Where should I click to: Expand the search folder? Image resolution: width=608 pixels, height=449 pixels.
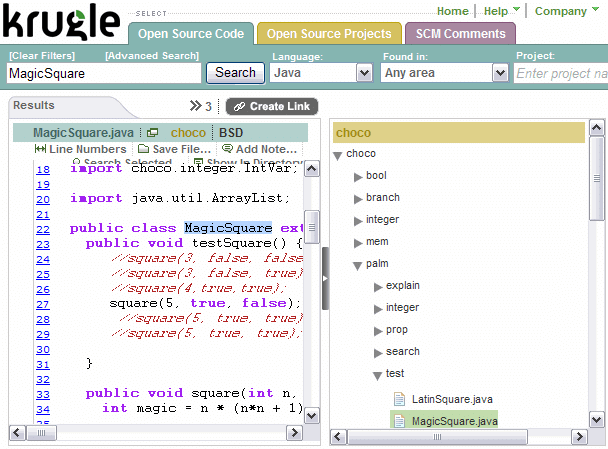[x=378, y=353]
